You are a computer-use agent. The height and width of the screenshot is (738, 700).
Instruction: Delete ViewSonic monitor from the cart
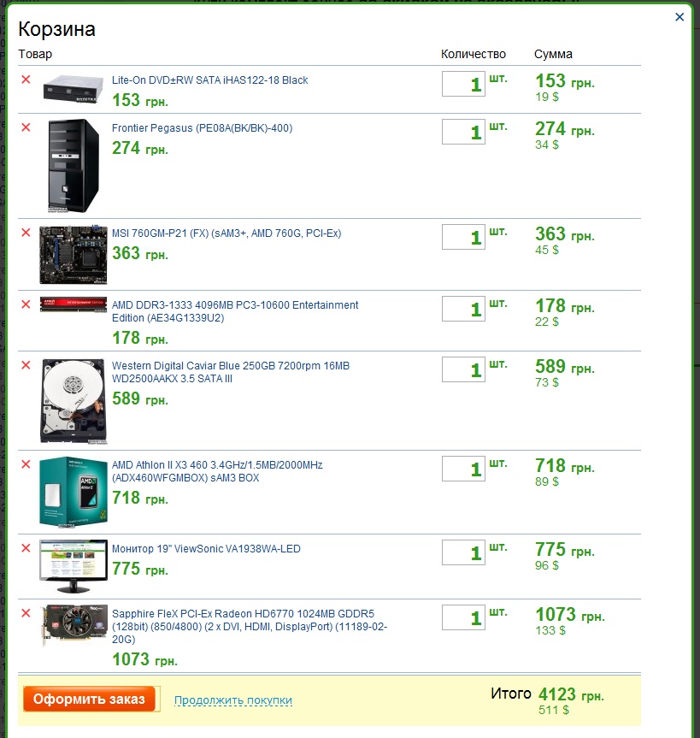tap(26, 548)
